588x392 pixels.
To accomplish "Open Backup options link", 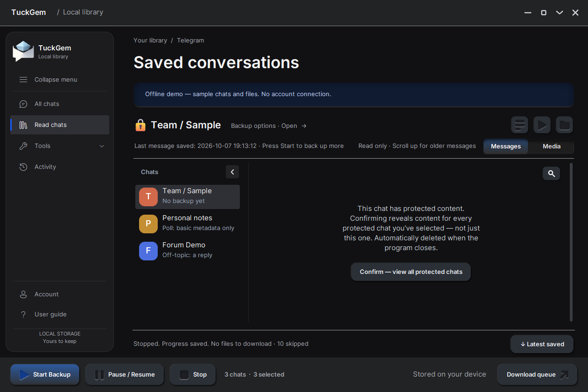I will click(269, 126).
